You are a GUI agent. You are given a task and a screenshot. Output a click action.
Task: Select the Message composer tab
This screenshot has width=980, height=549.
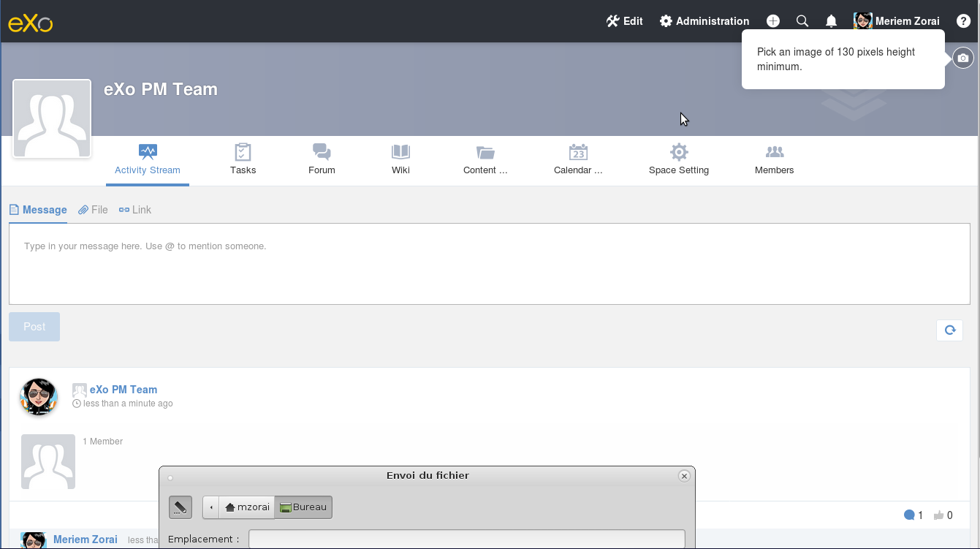(x=38, y=210)
